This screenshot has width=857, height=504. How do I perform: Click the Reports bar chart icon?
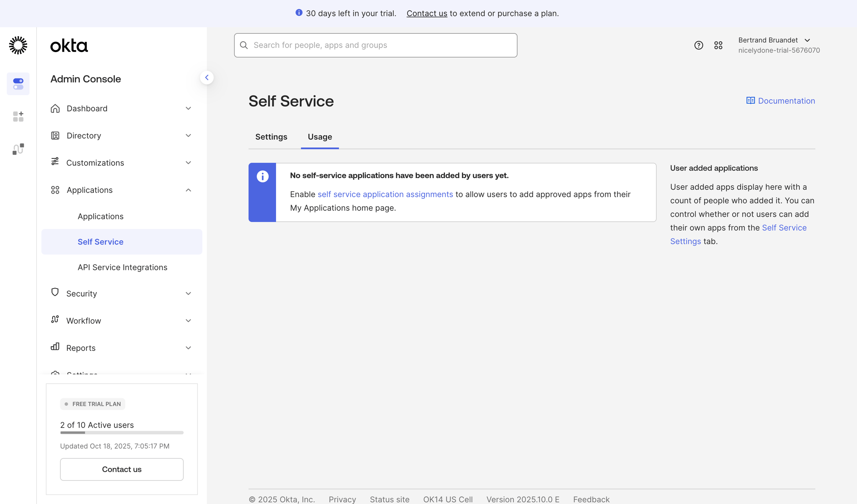[55, 347]
